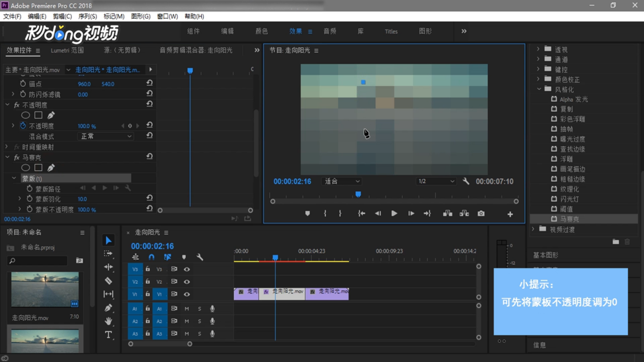Click the pen mask tool under 马赛克
The width and height of the screenshot is (644, 362).
[x=51, y=168]
